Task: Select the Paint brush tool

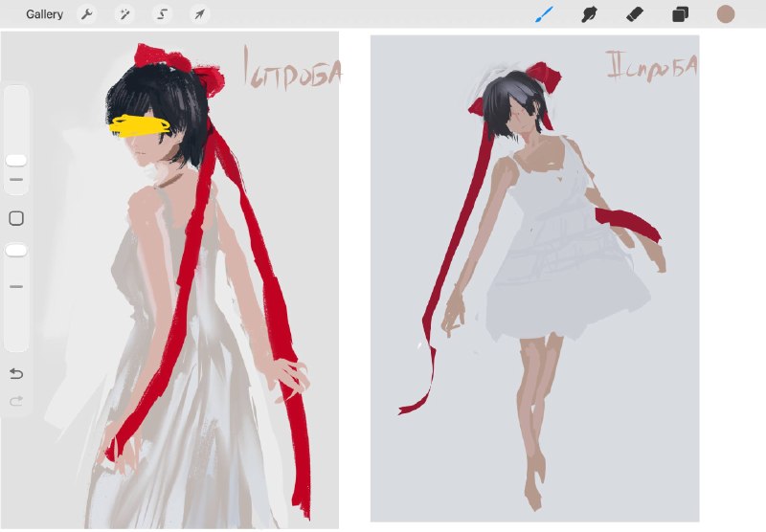Action: 544,14
